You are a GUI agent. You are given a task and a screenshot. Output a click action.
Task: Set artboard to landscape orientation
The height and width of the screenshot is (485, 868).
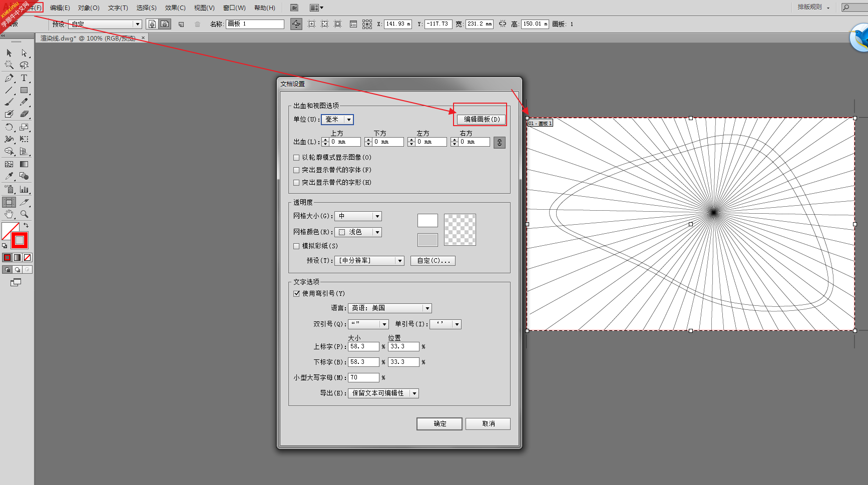(165, 24)
